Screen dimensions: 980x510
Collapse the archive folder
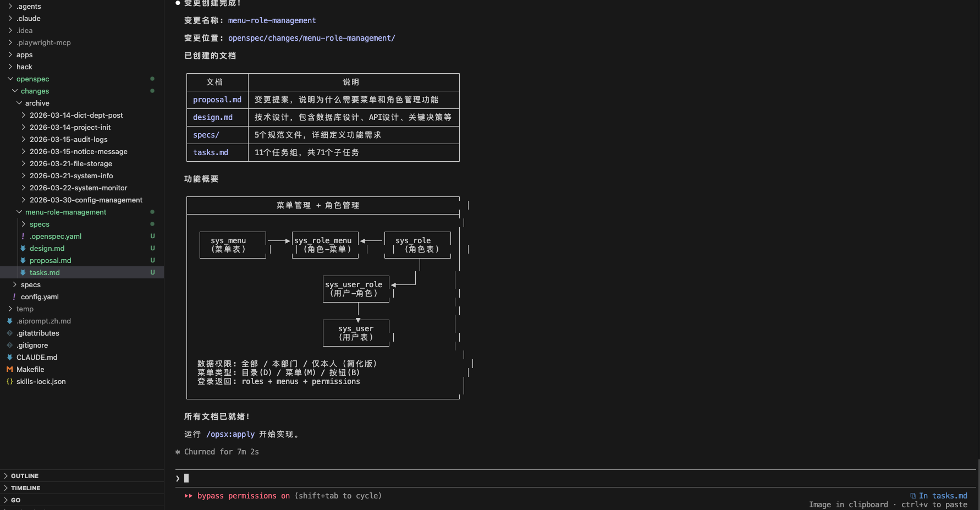[19, 103]
